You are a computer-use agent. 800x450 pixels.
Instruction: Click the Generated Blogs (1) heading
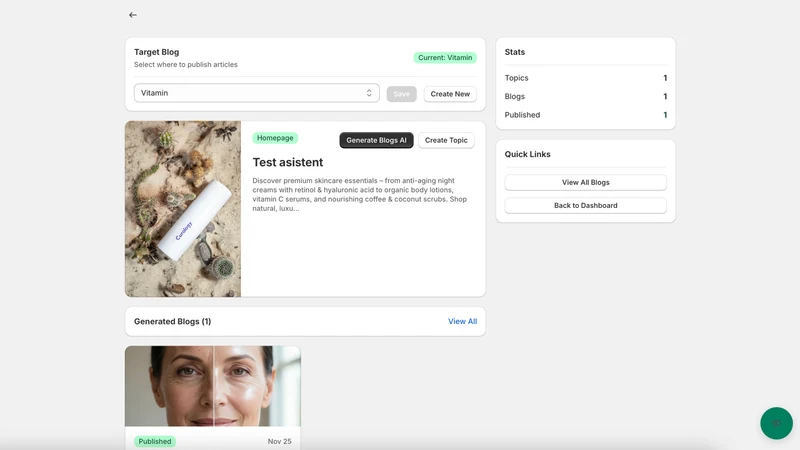[x=172, y=321]
